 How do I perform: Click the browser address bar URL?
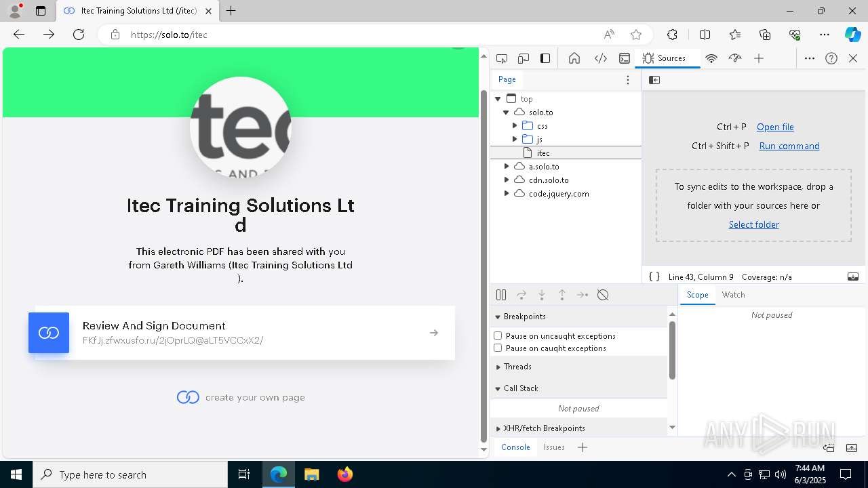(169, 35)
